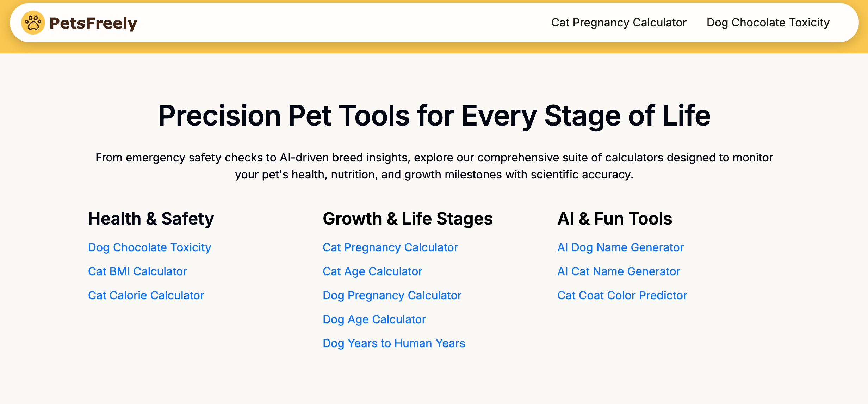Screen dimensions: 868x404
Task: Open Cat Pregnancy Calculator under Growth & Life Stages
Action: (390, 247)
